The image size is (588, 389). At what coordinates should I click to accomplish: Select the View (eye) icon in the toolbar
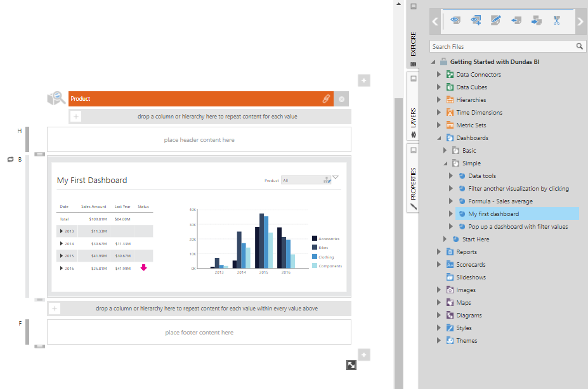coord(455,20)
